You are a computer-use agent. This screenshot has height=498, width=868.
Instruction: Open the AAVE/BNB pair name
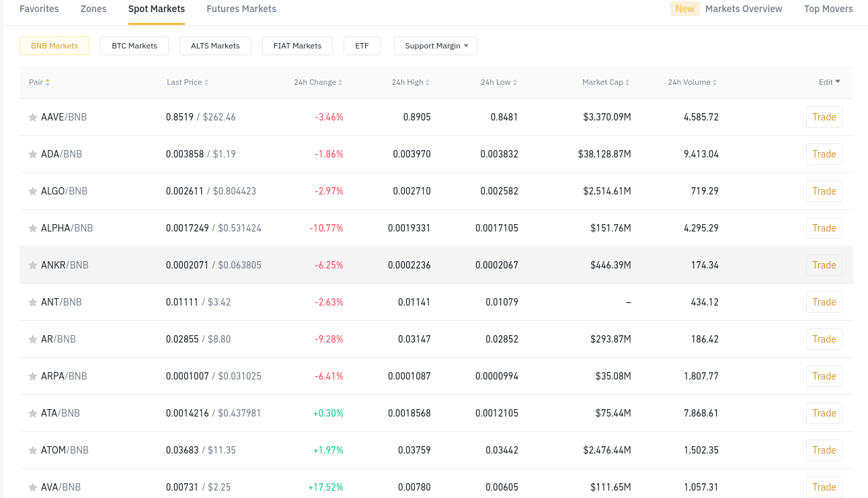(64, 117)
